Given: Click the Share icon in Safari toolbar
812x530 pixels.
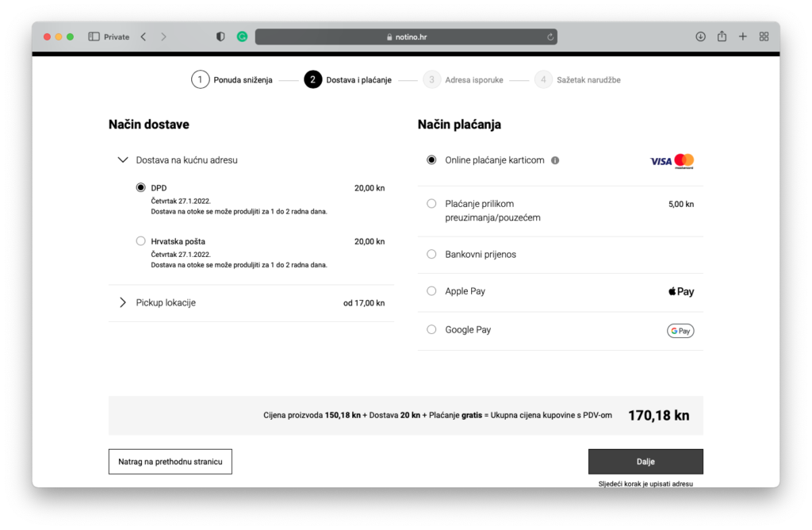Looking at the screenshot, I should tap(722, 36).
